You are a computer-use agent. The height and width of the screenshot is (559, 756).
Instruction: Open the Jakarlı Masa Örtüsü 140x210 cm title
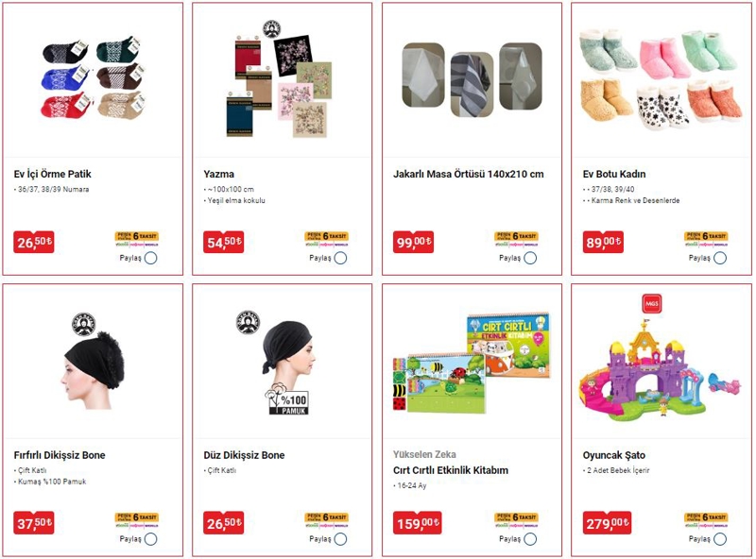click(468, 174)
